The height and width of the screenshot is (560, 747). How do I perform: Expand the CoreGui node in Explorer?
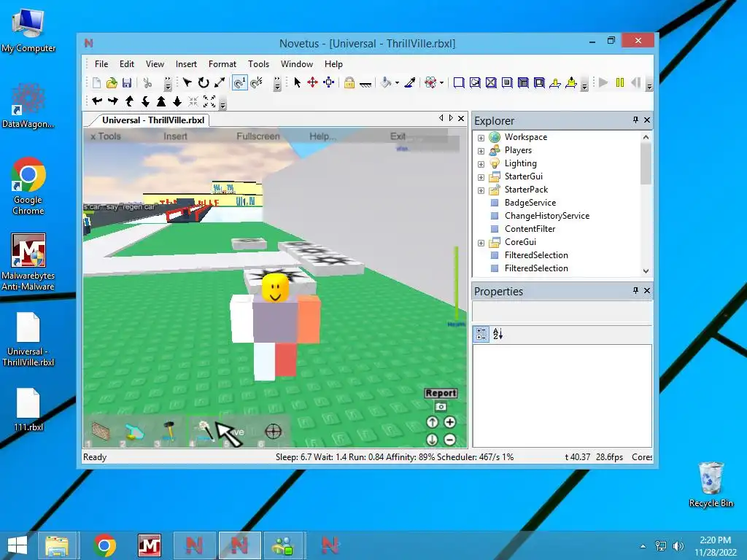(481, 243)
